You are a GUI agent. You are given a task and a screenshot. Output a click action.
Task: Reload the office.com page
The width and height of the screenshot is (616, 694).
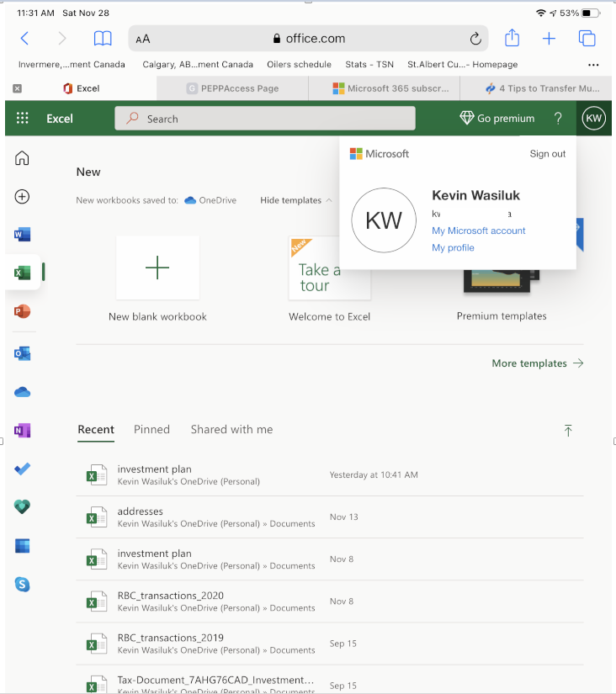tap(475, 39)
